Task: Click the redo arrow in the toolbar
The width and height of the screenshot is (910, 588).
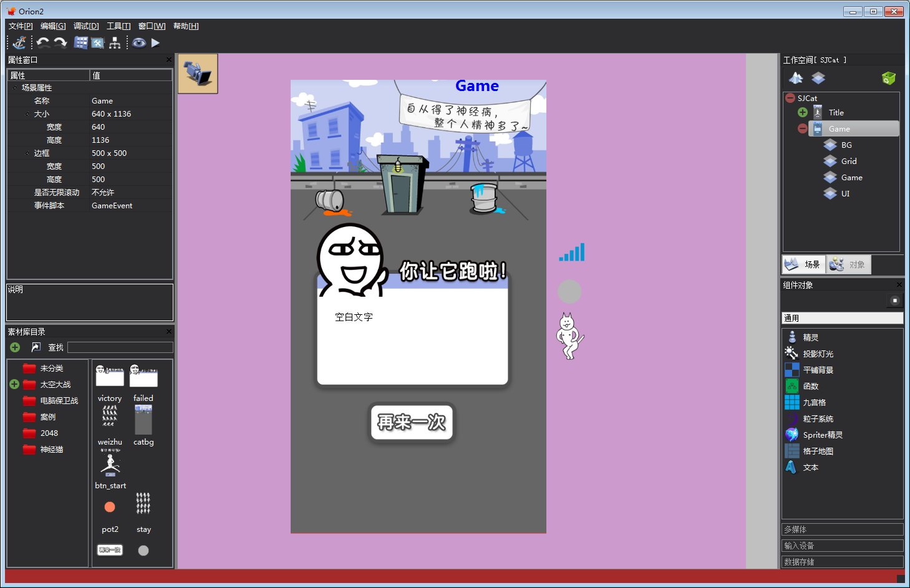Action: [x=61, y=42]
